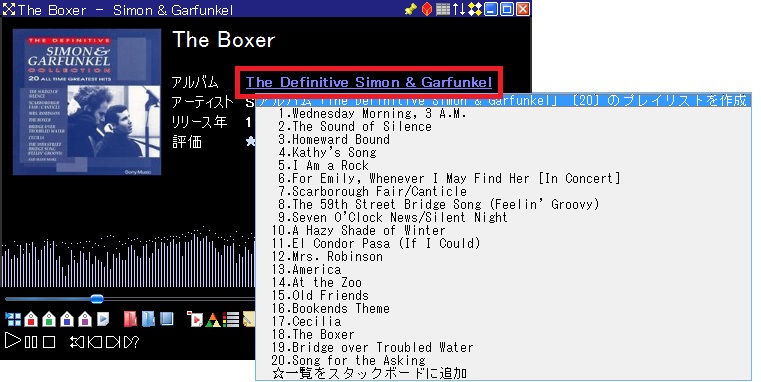This screenshot has height=382, width=761.
Task: Click the 'リリース年' field label
Action: click(x=199, y=122)
